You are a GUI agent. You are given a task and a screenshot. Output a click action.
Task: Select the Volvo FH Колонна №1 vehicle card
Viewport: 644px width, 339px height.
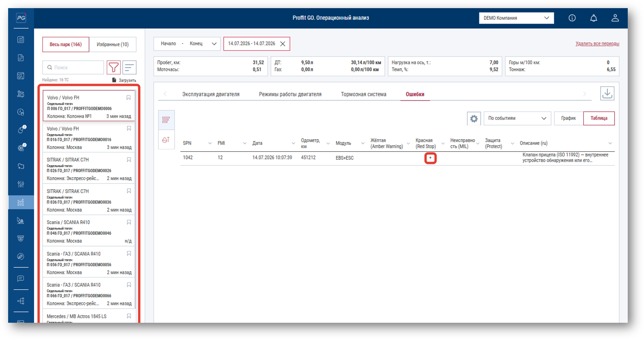pyautogui.click(x=89, y=106)
